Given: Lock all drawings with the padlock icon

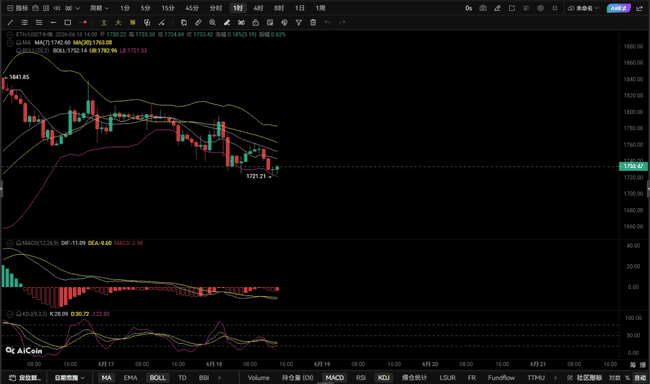Looking at the screenshot, I should [255, 22].
